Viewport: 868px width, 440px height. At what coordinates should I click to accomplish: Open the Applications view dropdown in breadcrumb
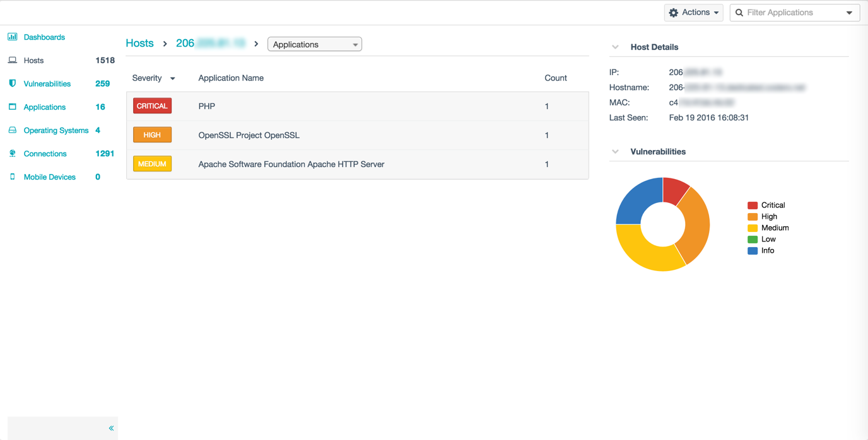(x=314, y=45)
